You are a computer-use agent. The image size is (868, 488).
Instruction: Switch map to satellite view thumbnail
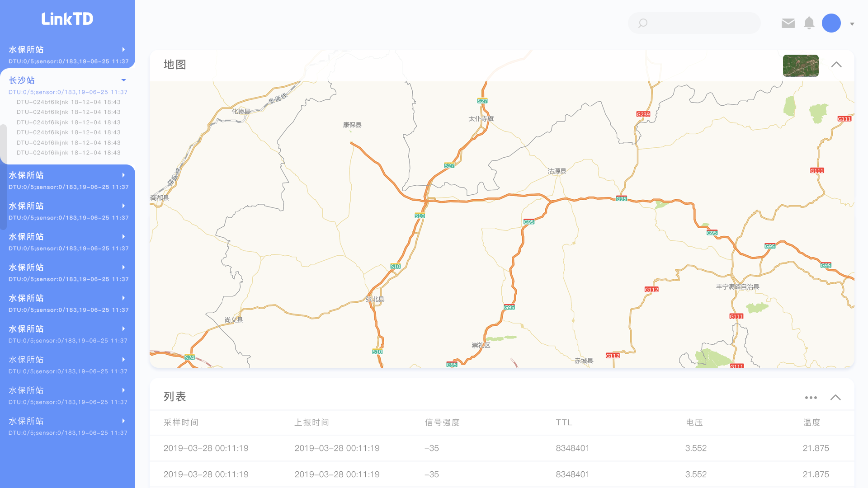pyautogui.click(x=800, y=66)
